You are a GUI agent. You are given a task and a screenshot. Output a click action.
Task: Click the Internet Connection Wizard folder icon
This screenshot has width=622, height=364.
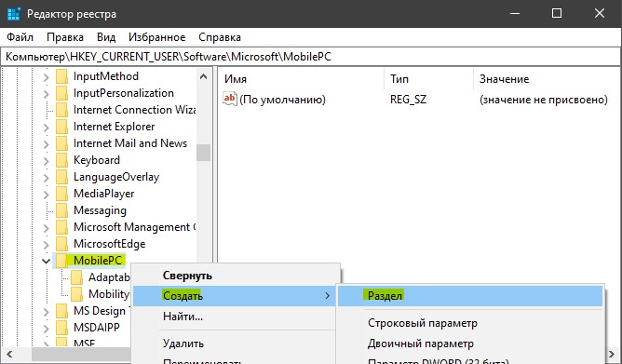click(x=61, y=110)
